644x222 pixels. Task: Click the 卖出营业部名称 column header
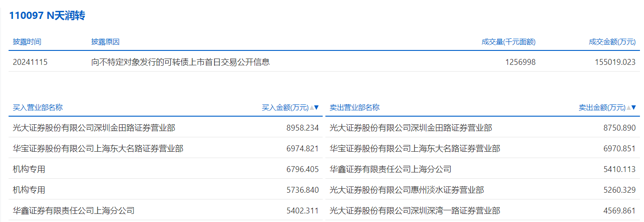[355, 108]
